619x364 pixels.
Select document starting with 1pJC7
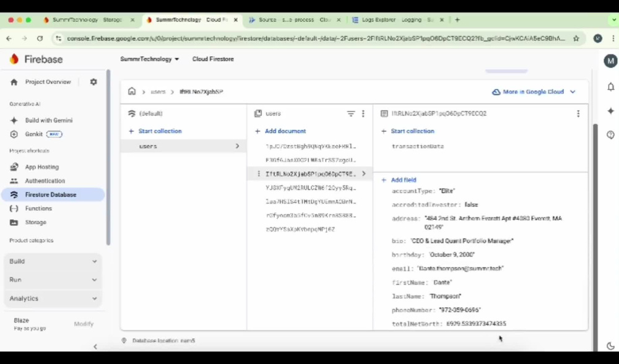310,146
